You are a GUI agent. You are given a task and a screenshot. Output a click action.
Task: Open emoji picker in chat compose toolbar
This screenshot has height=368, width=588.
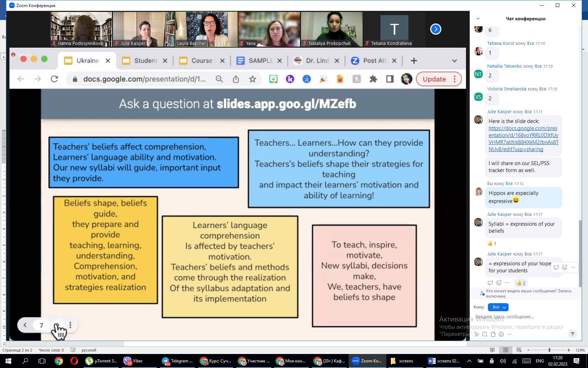coord(501,334)
